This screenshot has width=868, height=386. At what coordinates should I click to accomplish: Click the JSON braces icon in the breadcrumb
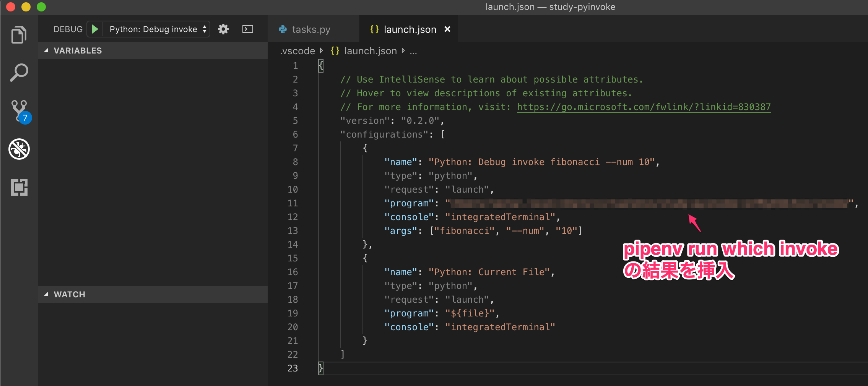coord(335,51)
